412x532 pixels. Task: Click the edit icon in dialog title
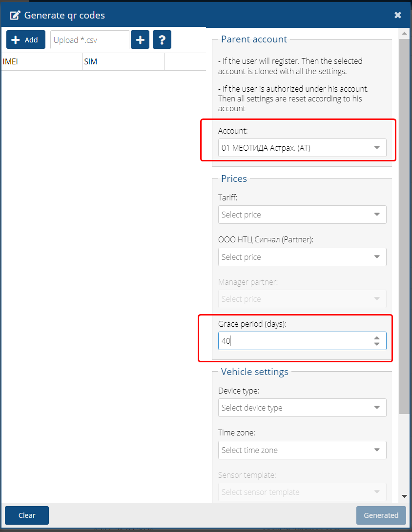click(x=15, y=15)
